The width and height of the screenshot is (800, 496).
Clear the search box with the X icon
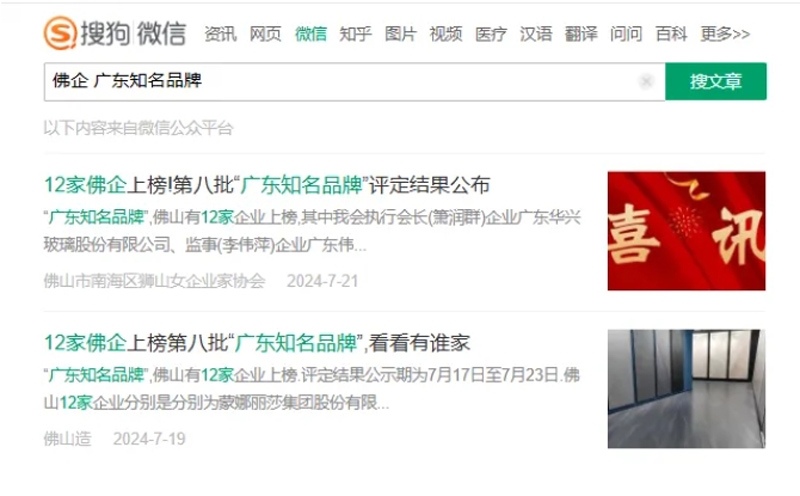tap(646, 81)
